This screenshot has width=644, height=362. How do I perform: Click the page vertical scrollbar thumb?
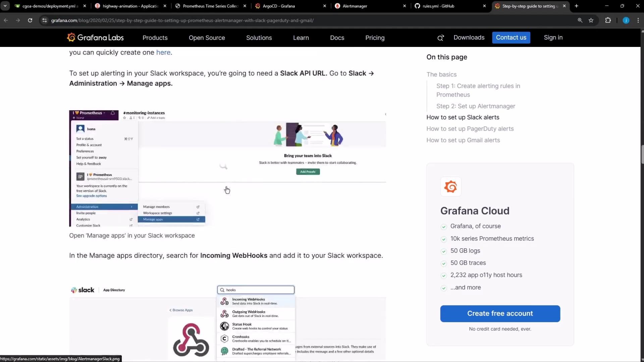642,154
